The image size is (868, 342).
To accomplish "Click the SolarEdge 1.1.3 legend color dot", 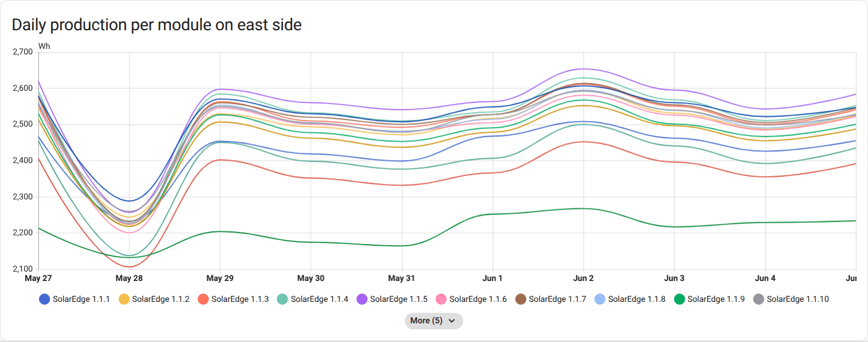I will pyautogui.click(x=203, y=299).
